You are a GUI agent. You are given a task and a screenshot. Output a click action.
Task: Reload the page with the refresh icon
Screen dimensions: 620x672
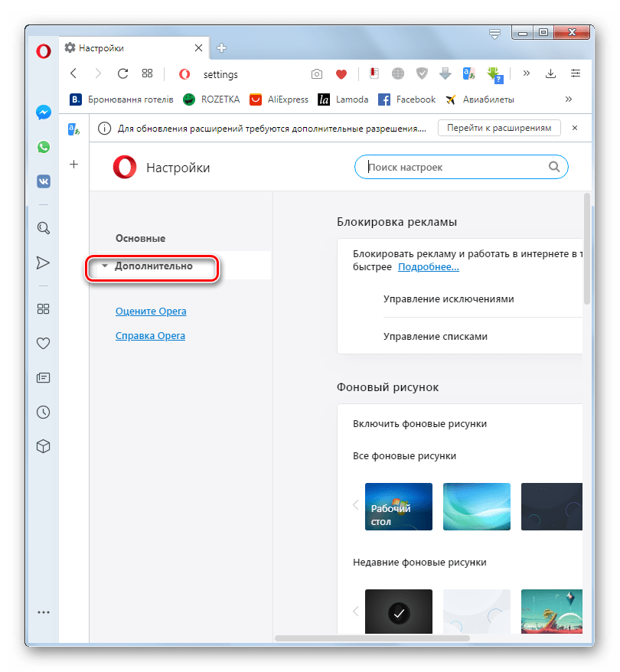122,74
